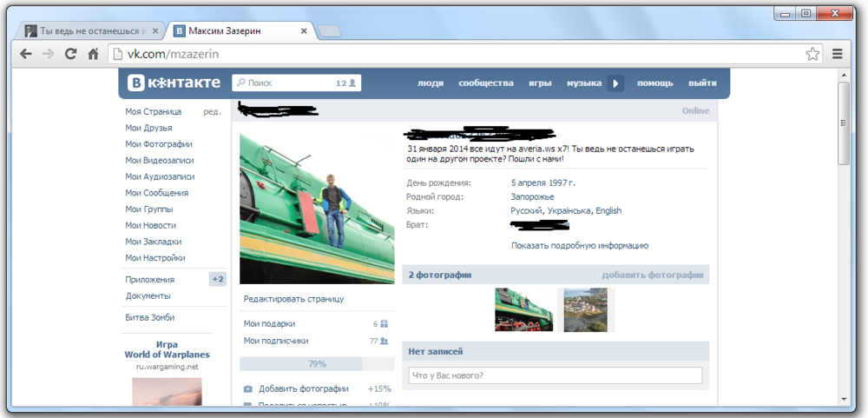Click the gifts icon beside Мои подарки
The width and height of the screenshot is (868, 418).
[x=384, y=323]
